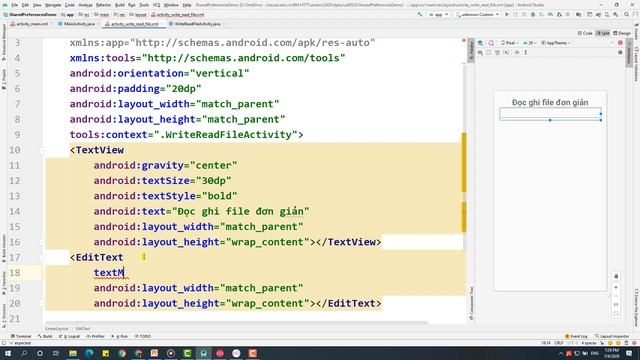Switch editor to Split view
Viewport: 640px width, 360px height.
(603, 33)
